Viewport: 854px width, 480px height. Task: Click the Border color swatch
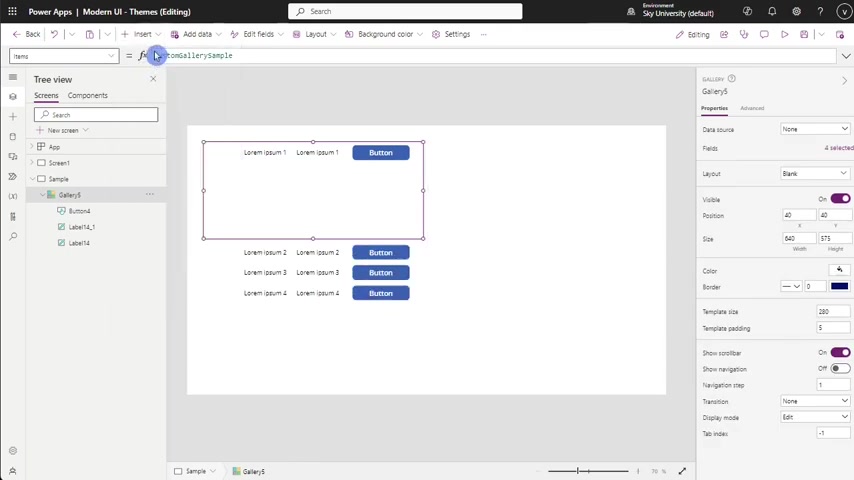click(x=839, y=287)
